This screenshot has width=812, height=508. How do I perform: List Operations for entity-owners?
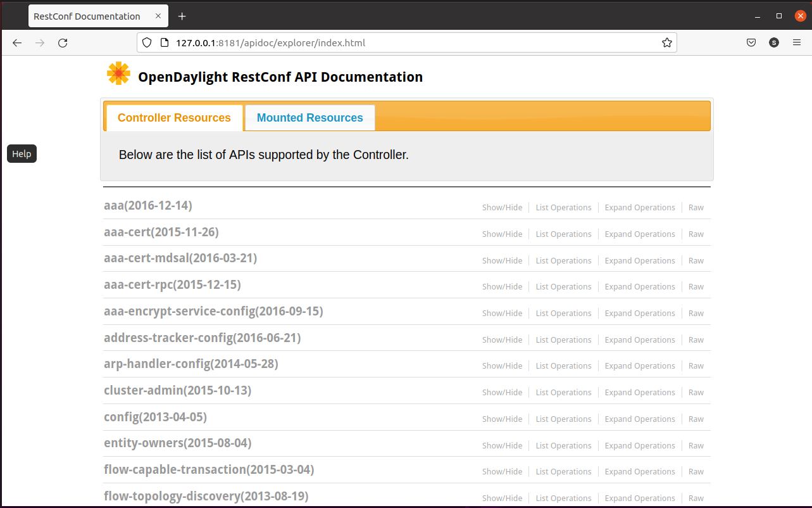coord(563,446)
